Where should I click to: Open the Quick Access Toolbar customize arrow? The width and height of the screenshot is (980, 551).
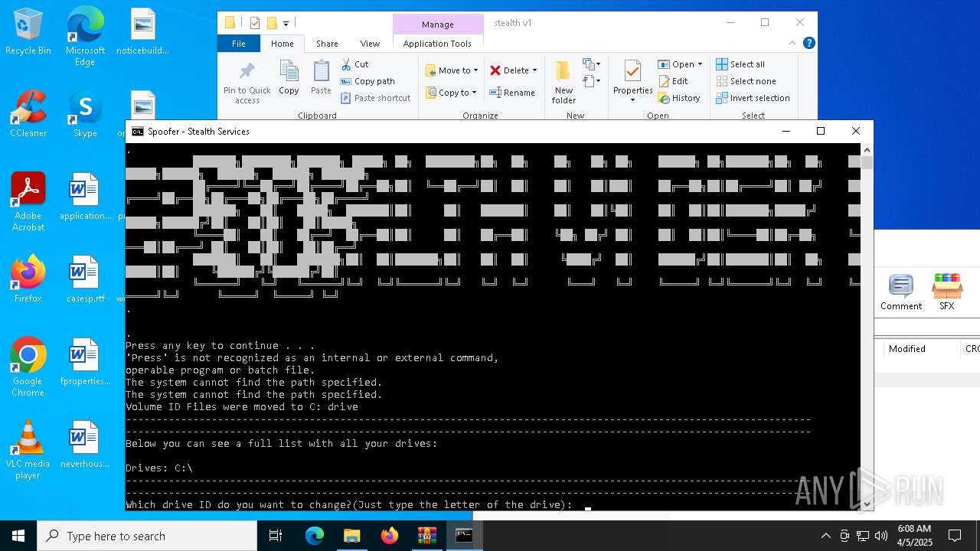tap(286, 23)
